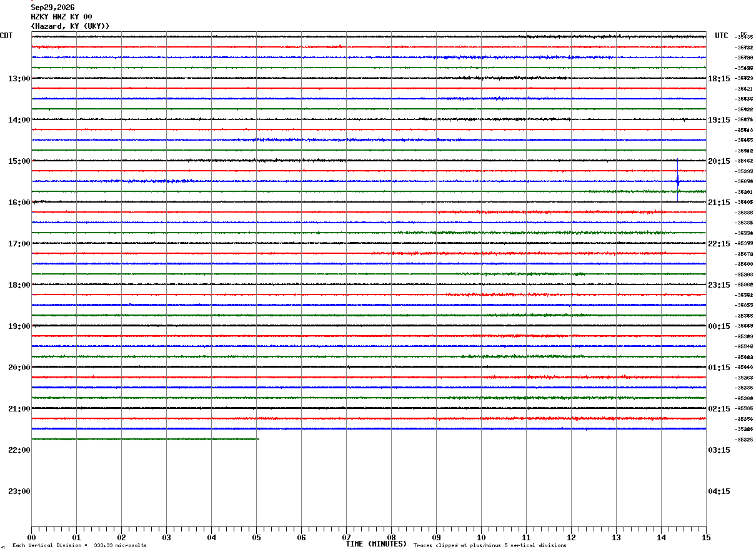Click the Traces clipped footer note
This screenshot has height=554, width=756.
490,546
